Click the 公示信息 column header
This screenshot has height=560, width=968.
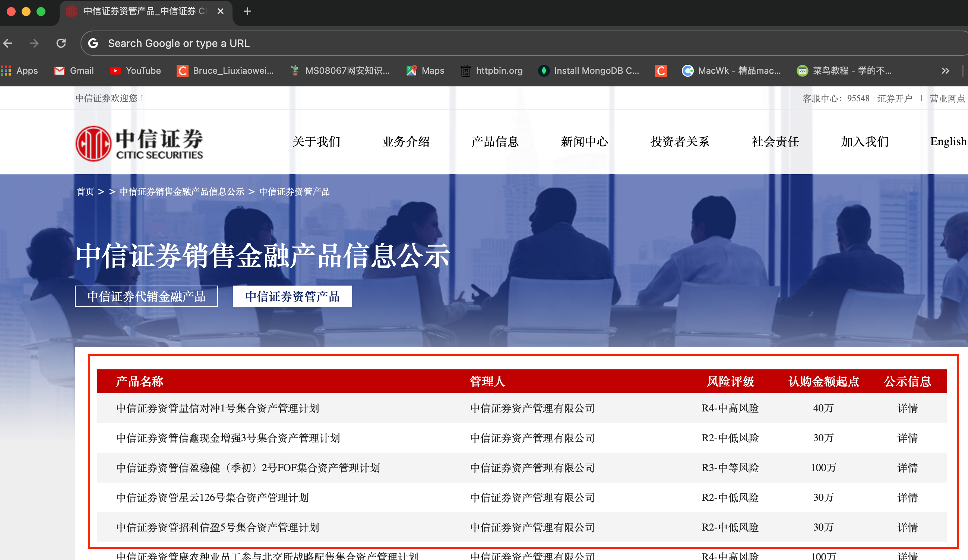(907, 382)
